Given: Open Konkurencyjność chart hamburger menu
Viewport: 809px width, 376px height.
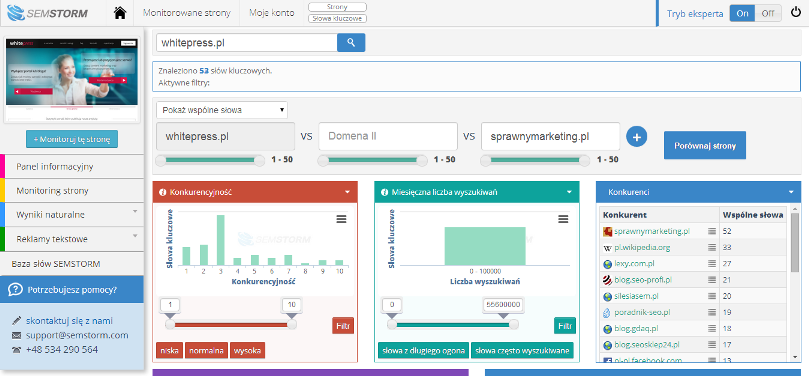Looking at the screenshot, I should pos(341,220).
